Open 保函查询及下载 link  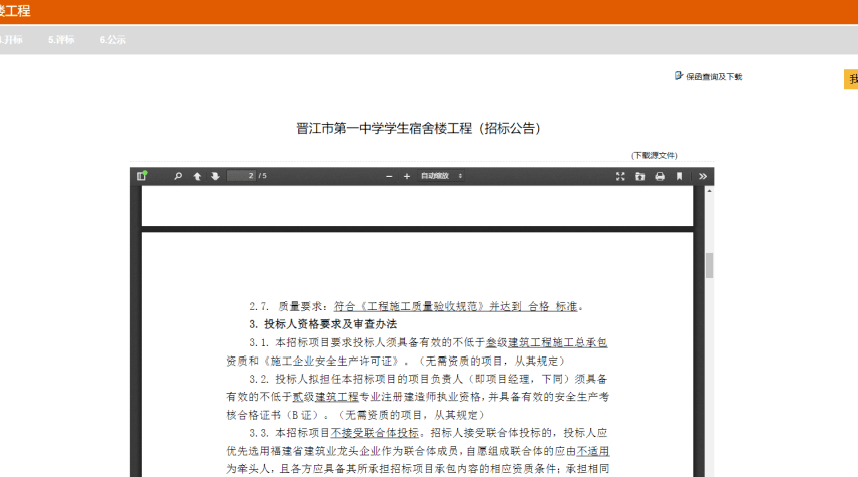(714, 77)
